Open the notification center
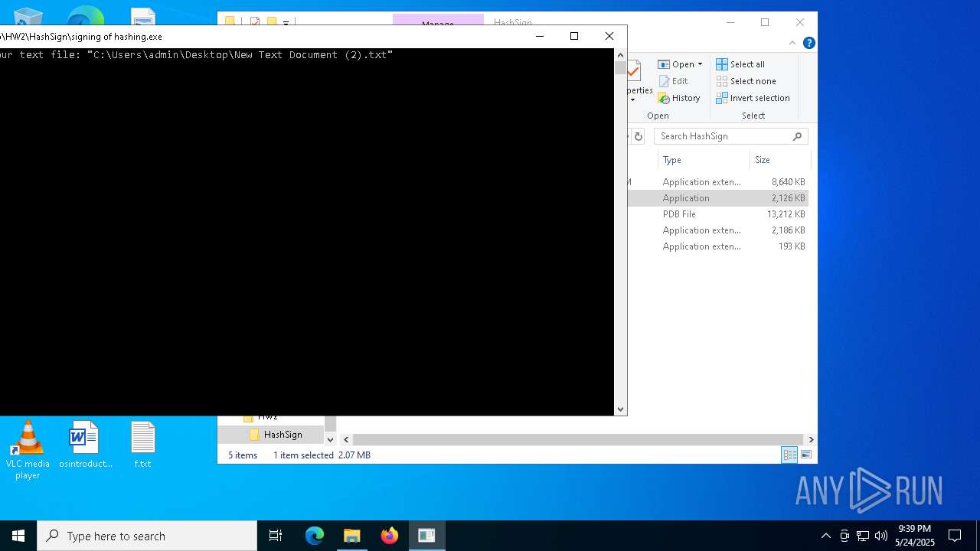This screenshot has width=980, height=551. click(x=955, y=536)
